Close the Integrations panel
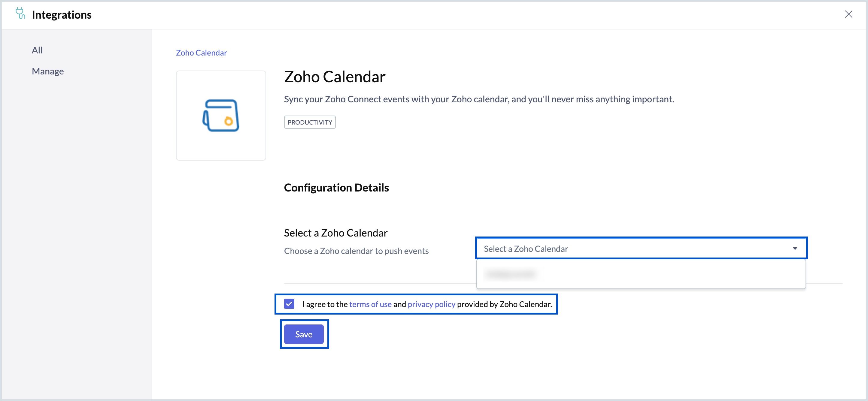 (x=849, y=14)
